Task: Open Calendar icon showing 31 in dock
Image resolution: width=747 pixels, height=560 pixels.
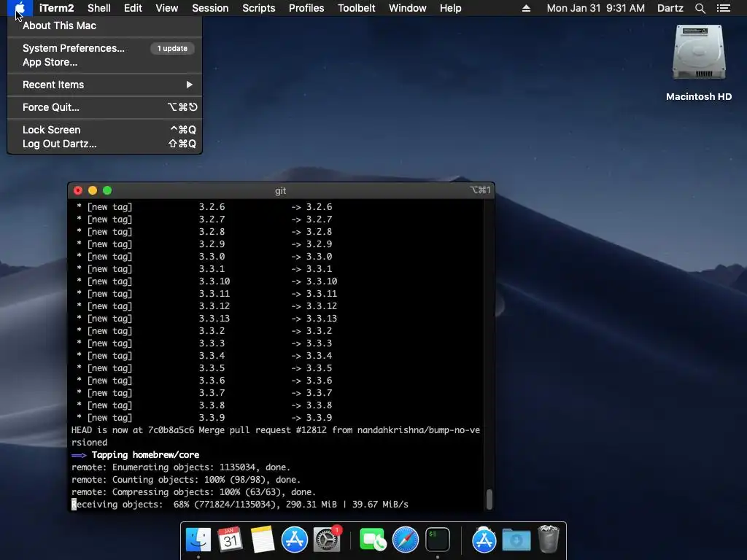Action: [230, 540]
